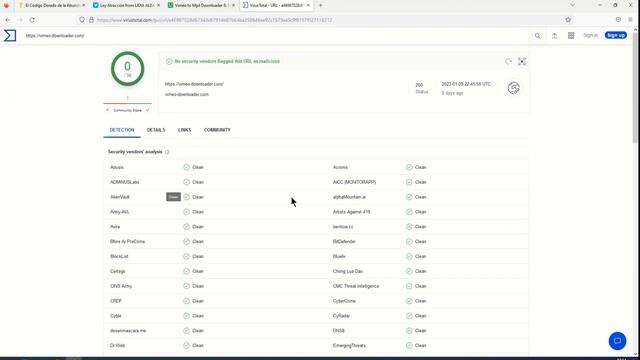Click the EmergingThreats vendor name
This screenshot has width=640, height=360.
[x=349, y=346]
